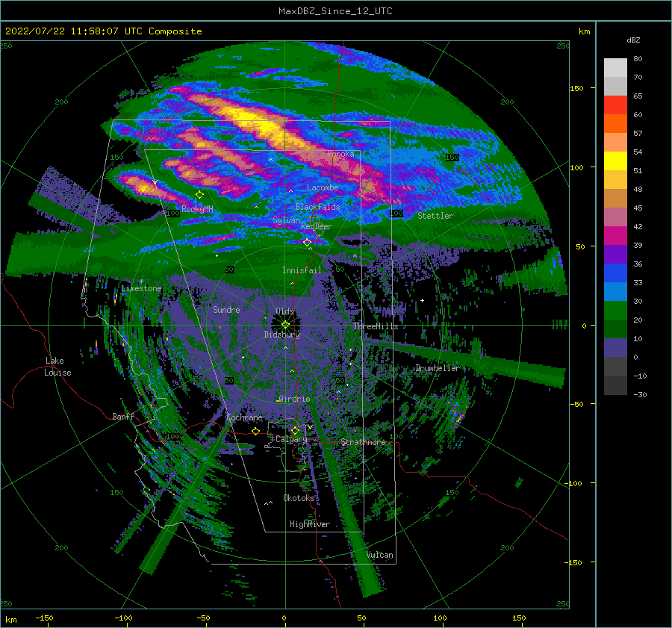The image size is (672, 628).
Task: Click the RockyMH label
Action: [197, 209]
